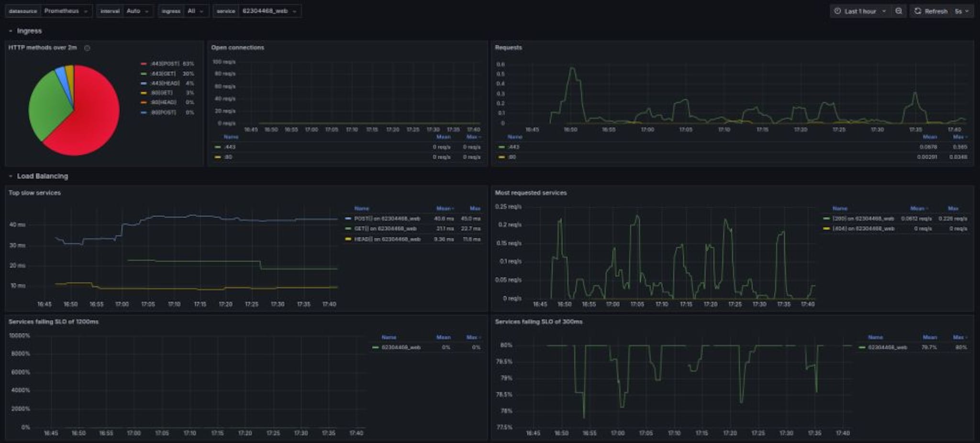Sort Top slow services legend by Max
Screen dimensions: 980x443
click(475, 209)
